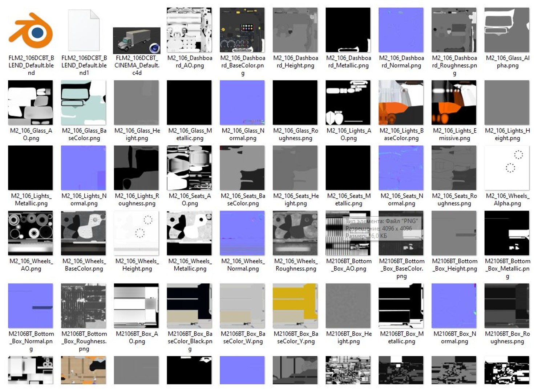This screenshot has height=392, width=534.
Task: Select M2106BT_Box_Metallic.png thumbnail
Action: 401,306
